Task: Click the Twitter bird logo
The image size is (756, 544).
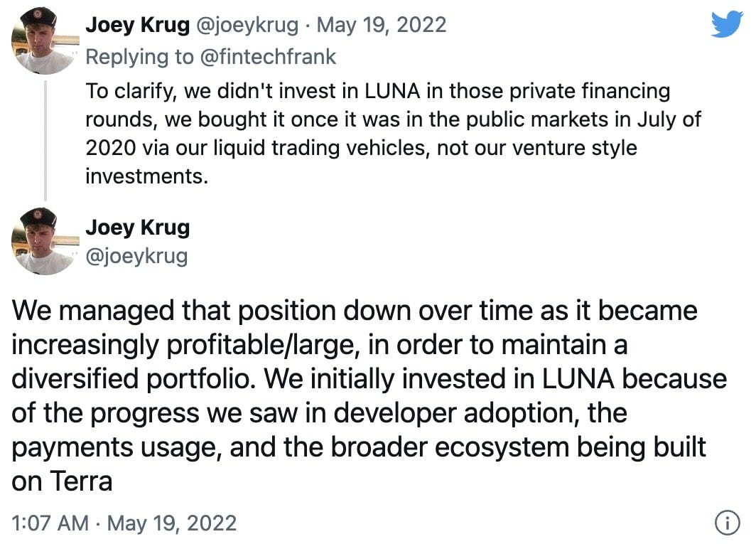Action: tap(727, 24)
